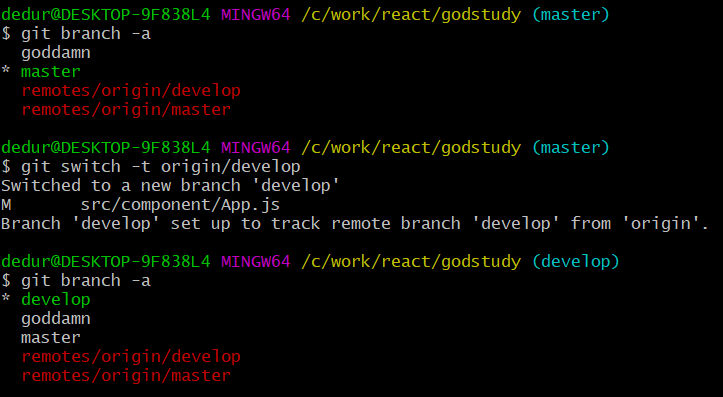
Task: Click the 'git switch -t origin/develop' command
Action: tap(161, 166)
